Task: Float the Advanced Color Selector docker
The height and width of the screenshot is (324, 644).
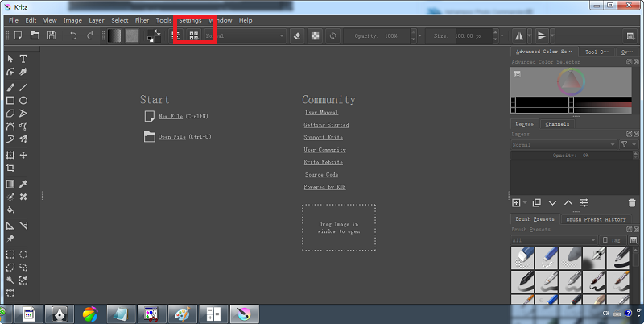Action: (629, 62)
